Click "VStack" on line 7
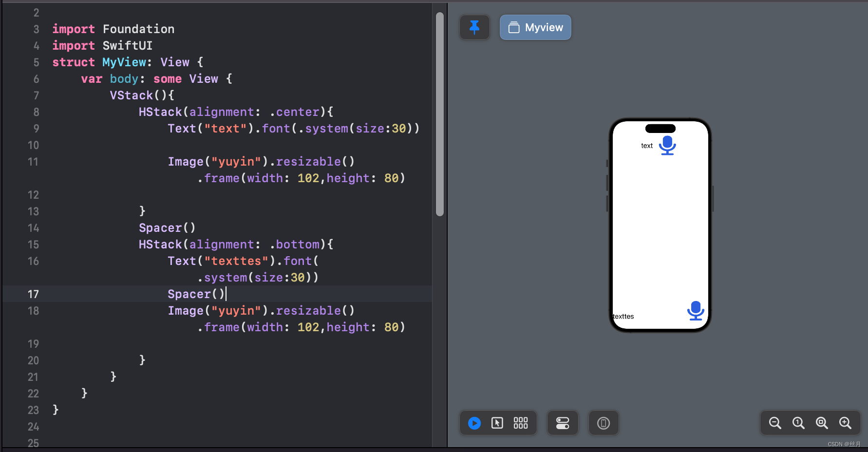 pos(132,95)
